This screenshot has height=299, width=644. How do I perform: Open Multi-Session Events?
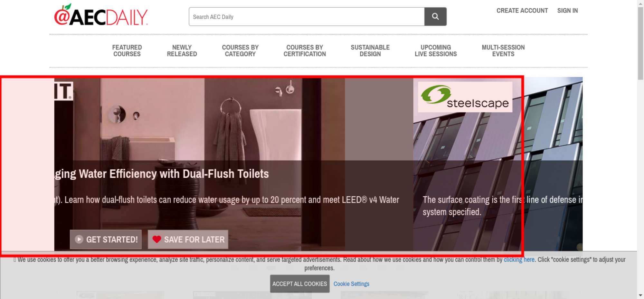pyautogui.click(x=503, y=51)
